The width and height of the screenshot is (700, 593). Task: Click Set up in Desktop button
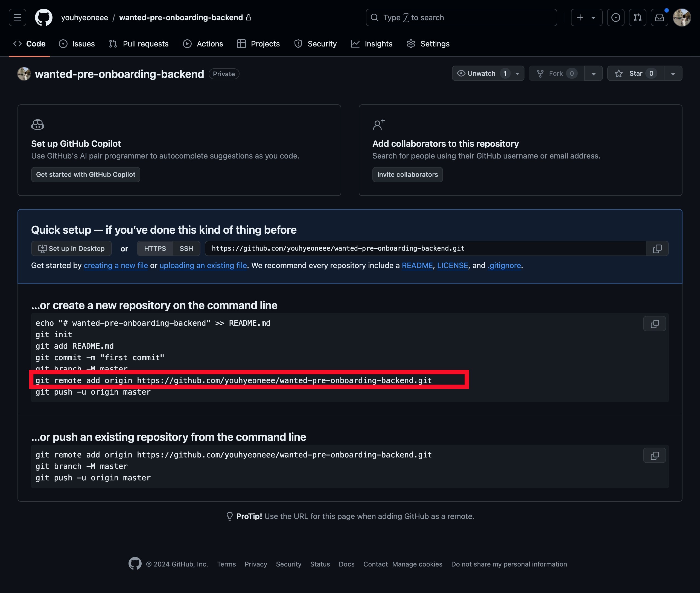click(x=71, y=248)
